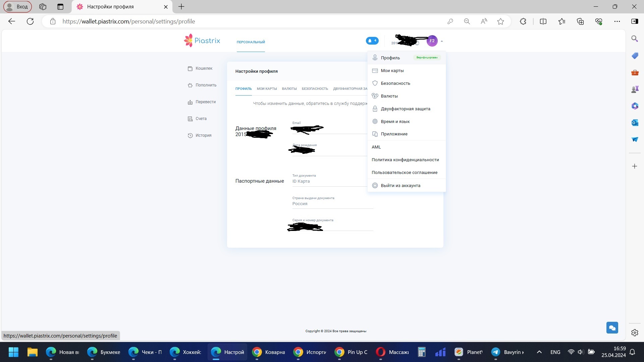Open the AML menu entry
644x362 pixels.
coord(407,147)
